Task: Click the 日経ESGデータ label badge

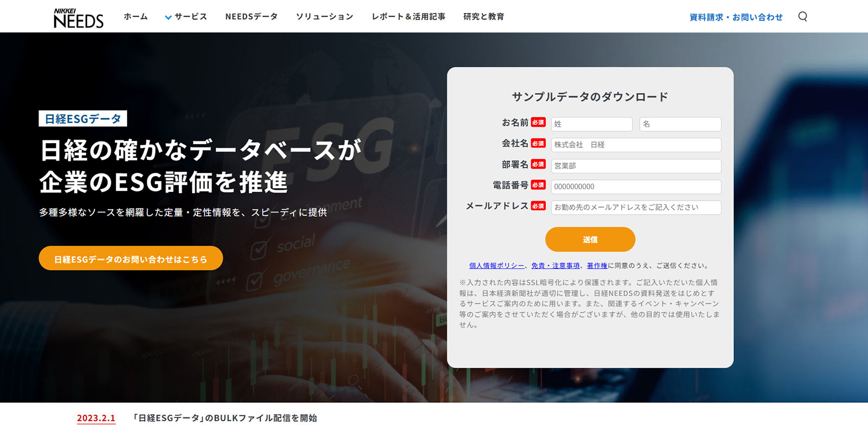Action: point(83,119)
